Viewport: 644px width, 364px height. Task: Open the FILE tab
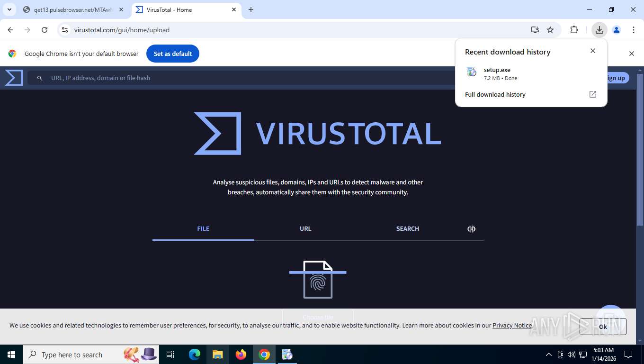pyautogui.click(x=203, y=229)
